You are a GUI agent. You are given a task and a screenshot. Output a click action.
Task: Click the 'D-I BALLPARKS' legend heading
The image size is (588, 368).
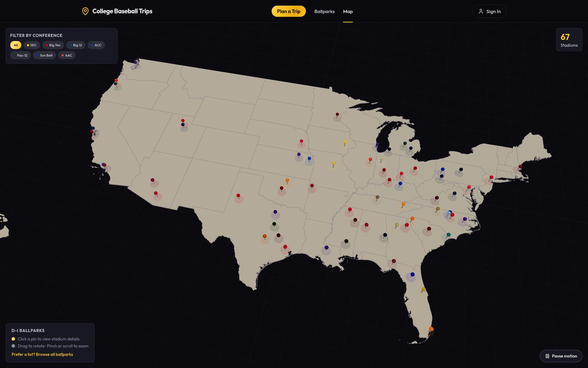pyautogui.click(x=28, y=331)
